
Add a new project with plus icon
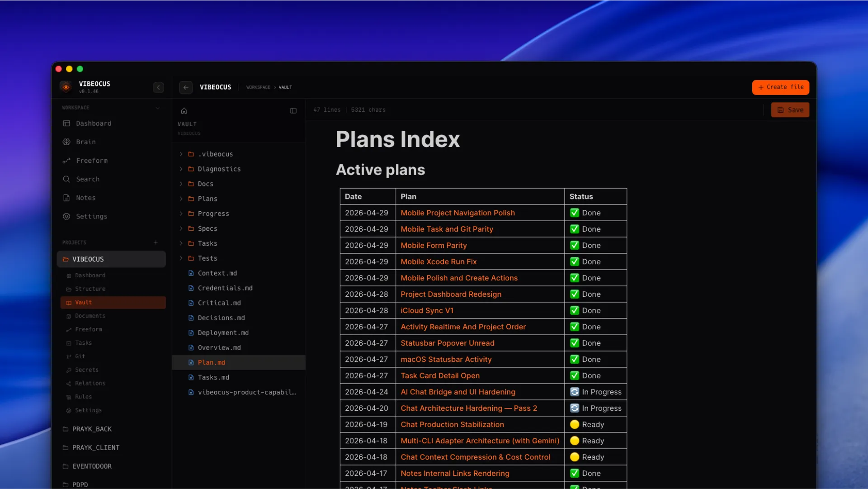pyautogui.click(x=156, y=242)
